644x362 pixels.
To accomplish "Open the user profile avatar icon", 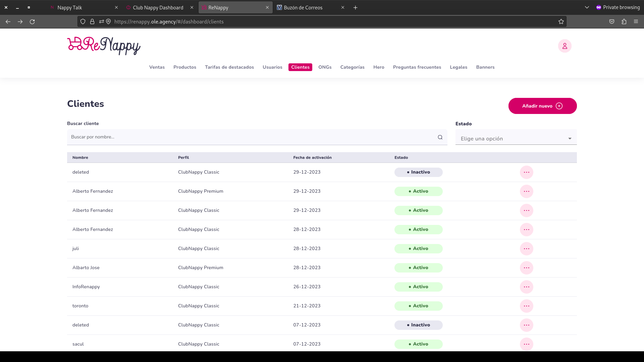I will (565, 46).
